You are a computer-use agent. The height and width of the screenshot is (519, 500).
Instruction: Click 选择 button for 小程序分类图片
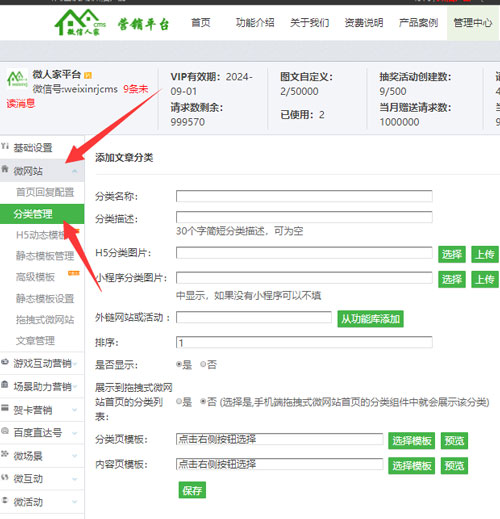tap(452, 279)
